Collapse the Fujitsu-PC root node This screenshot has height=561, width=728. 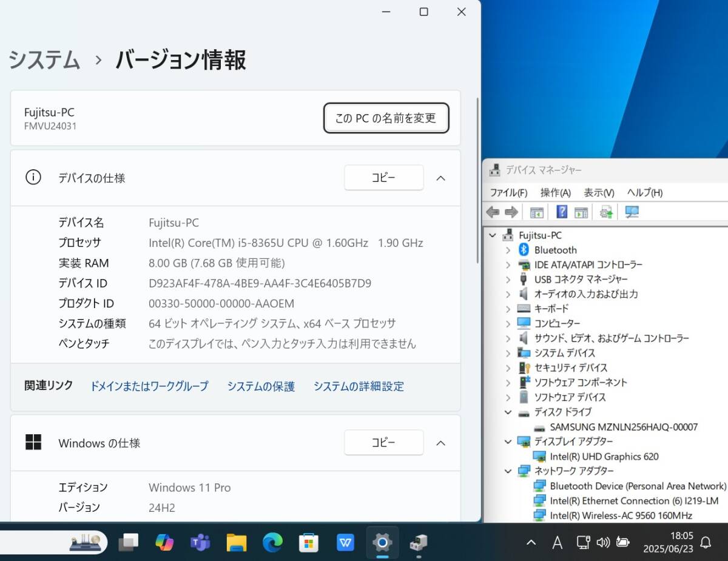point(493,235)
